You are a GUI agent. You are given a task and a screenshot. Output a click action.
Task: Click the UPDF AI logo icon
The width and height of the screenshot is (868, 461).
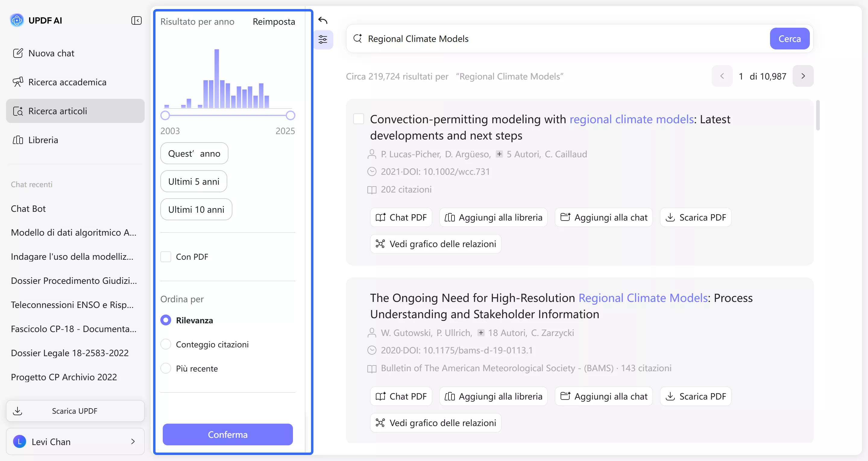(17, 20)
